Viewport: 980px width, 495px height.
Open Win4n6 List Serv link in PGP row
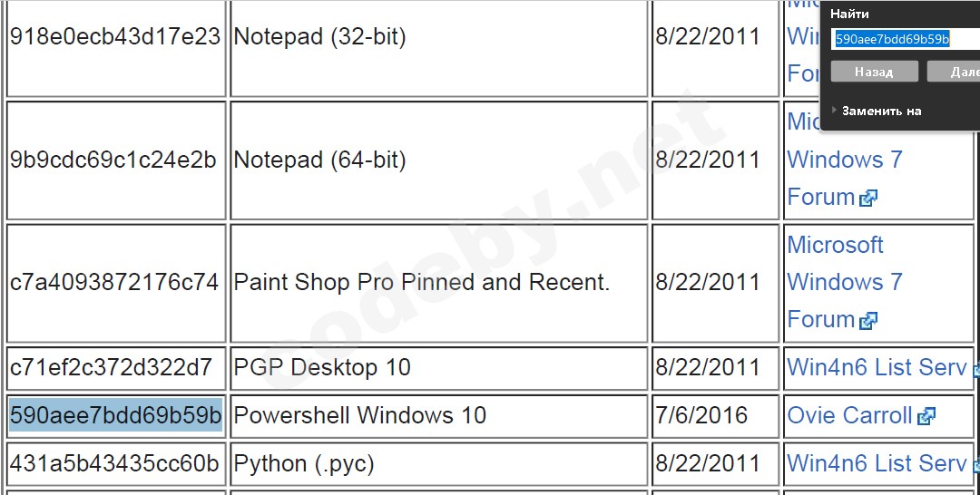(877, 367)
